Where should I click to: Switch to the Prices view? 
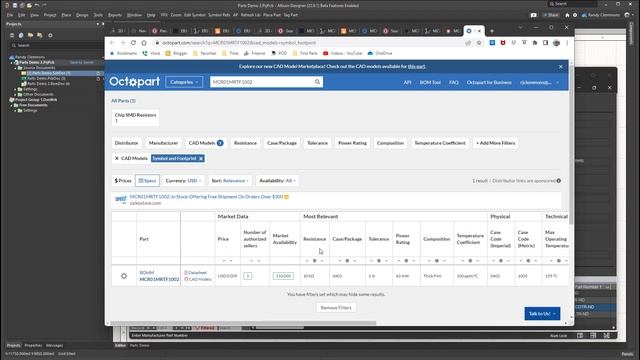pyautogui.click(x=123, y=180)
